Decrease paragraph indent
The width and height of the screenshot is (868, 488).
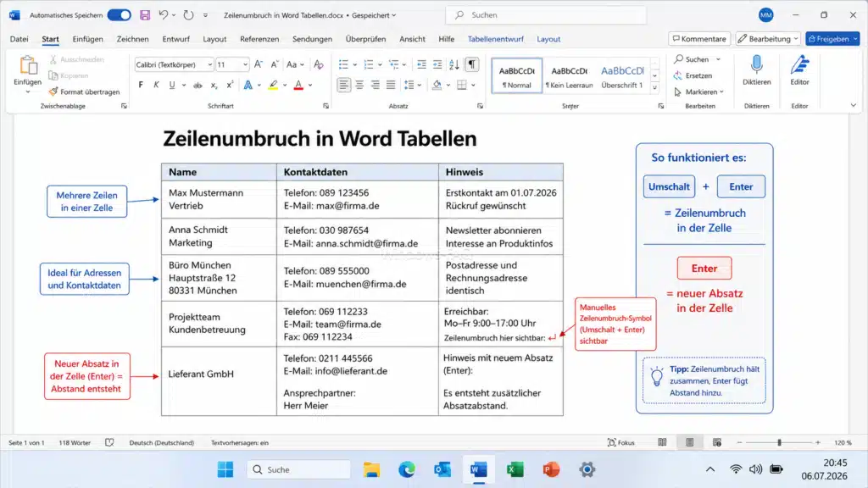[422, 64]
